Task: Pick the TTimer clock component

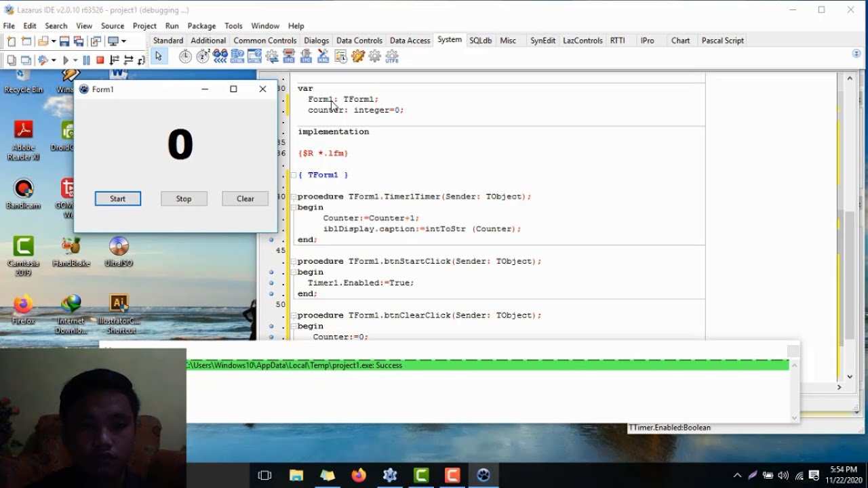Action: pos(185,57)
